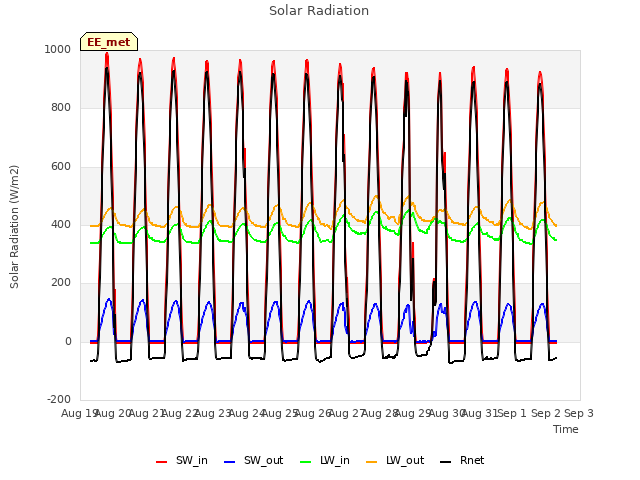Image resolution: width=640 pixels, height=480 pixels.
Task: Click the EE_met annotation label
Action: [x=109, y=42]
